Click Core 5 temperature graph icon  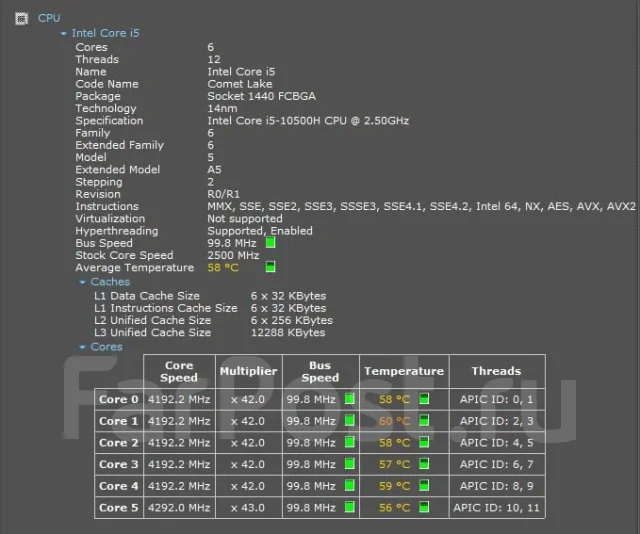pos(424,507)
